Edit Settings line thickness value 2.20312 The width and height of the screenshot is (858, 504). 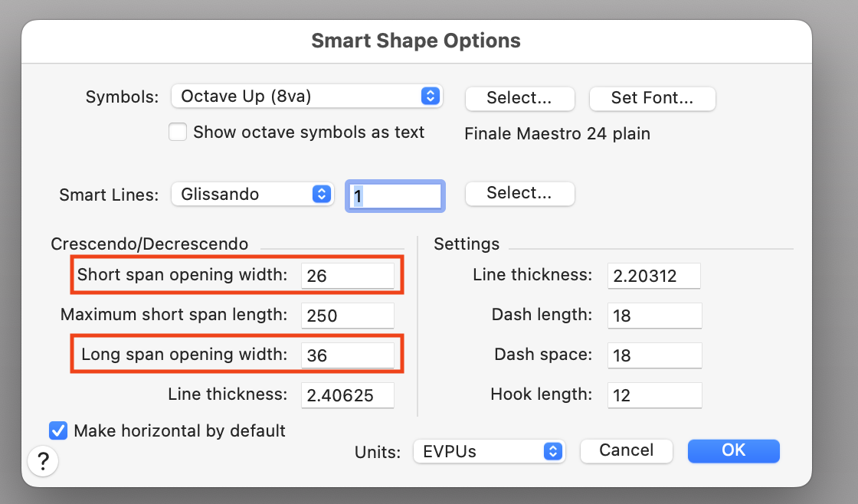(654, 276)
